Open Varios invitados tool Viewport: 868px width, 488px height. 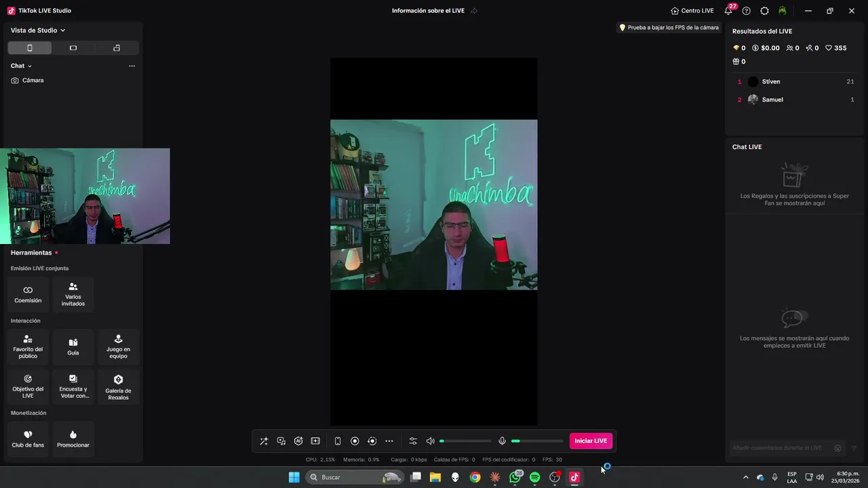pyautogui.click(x=73, y=294)
